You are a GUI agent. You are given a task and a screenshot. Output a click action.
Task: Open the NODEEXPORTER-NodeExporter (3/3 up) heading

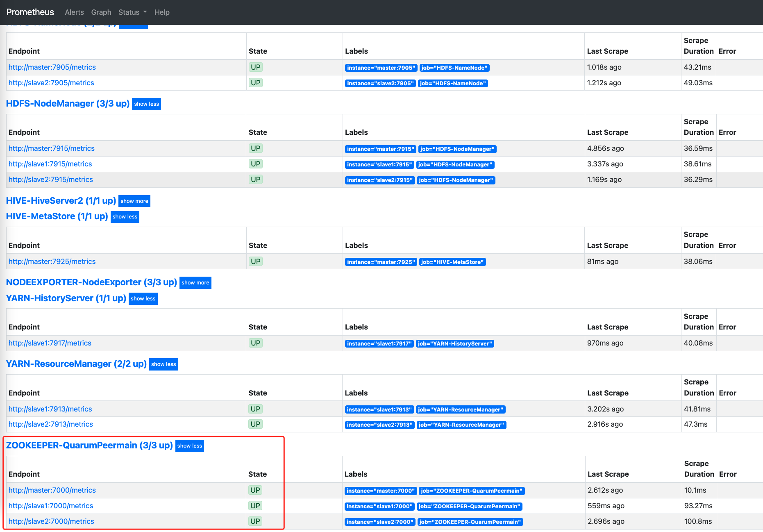91,282
